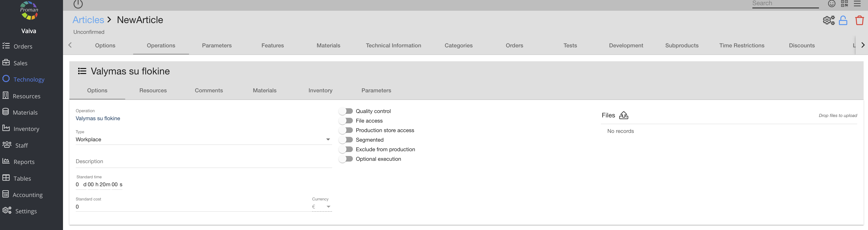Open the hamburger menu icon top right
The height and width of the screenshot is (230, 868).
click(x=857, y=4)
